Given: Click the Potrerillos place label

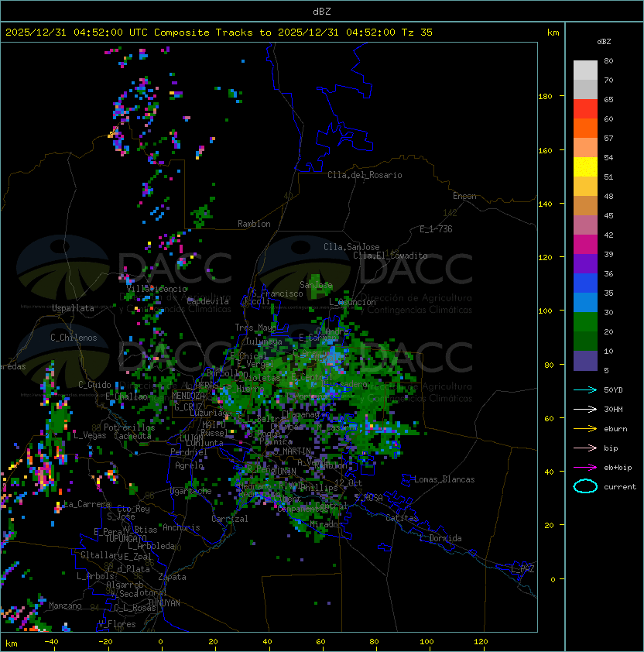Looking at the screenshot, I should click(129, 427).
